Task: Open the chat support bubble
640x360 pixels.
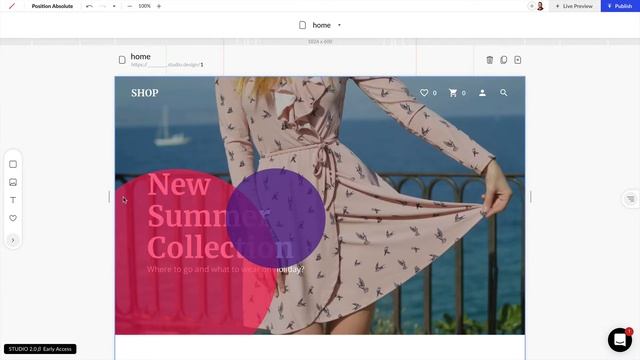Action: tap(620, 340)
